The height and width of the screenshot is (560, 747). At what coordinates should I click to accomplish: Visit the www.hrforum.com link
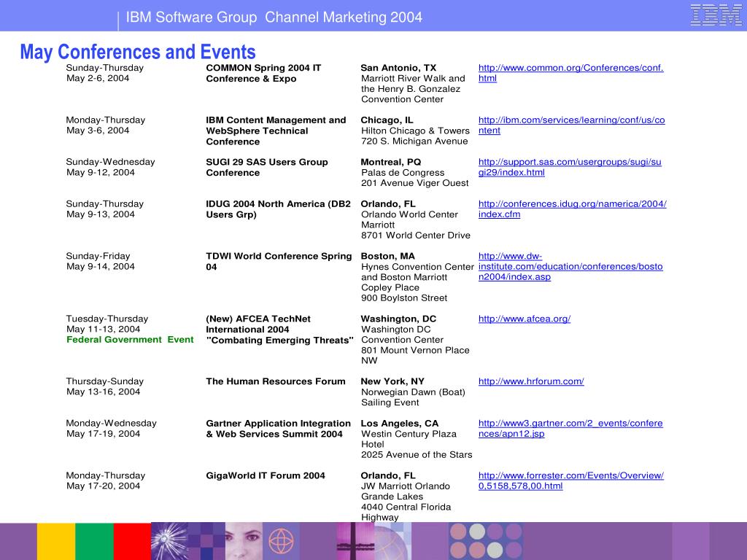(x=531, y=381)
